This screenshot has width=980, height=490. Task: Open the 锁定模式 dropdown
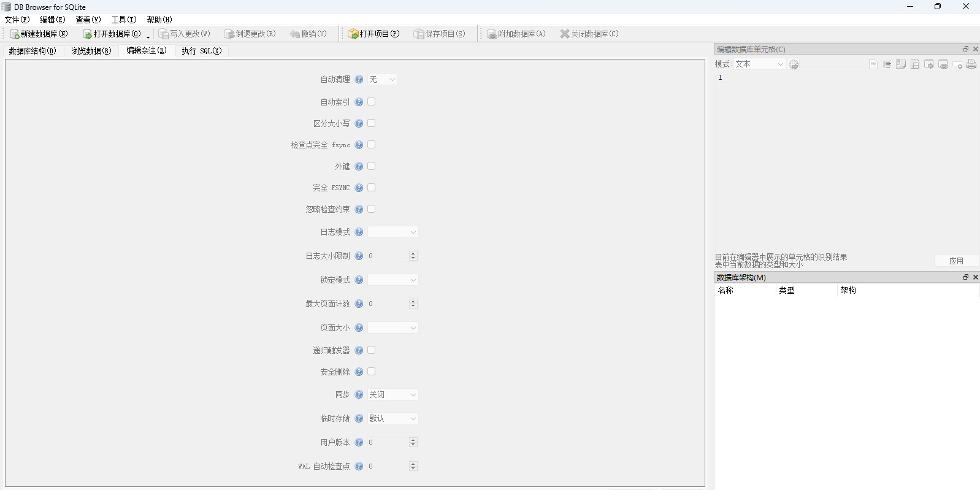(392, 280)
